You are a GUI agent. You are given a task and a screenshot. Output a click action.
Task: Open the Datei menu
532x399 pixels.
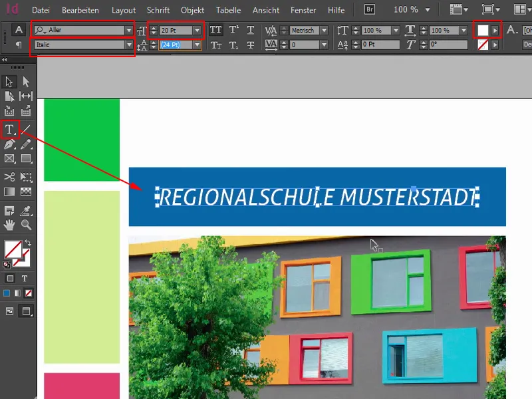coord(41,10)
